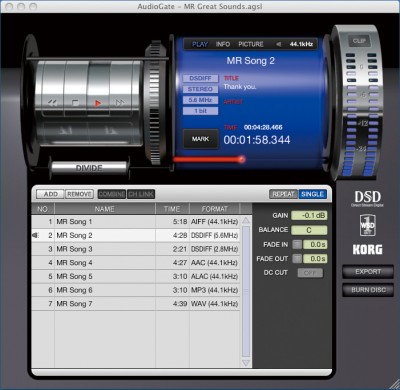
Task: Sort by the NAME column header
Action: click(105, 209)
